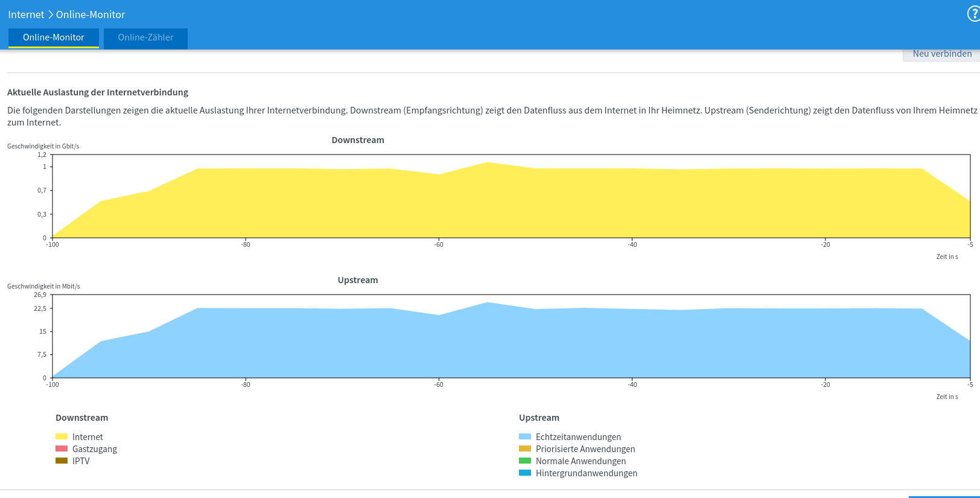Click the blue Hintergrundanwendungen swatch
This screenshot has height=498, width=980.
pyautogui.click(x=525, y=473)
